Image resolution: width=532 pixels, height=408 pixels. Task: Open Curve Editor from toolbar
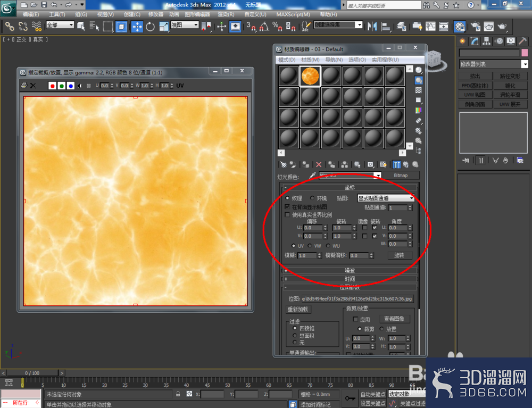pyautogui.click(x=430, y=27)
